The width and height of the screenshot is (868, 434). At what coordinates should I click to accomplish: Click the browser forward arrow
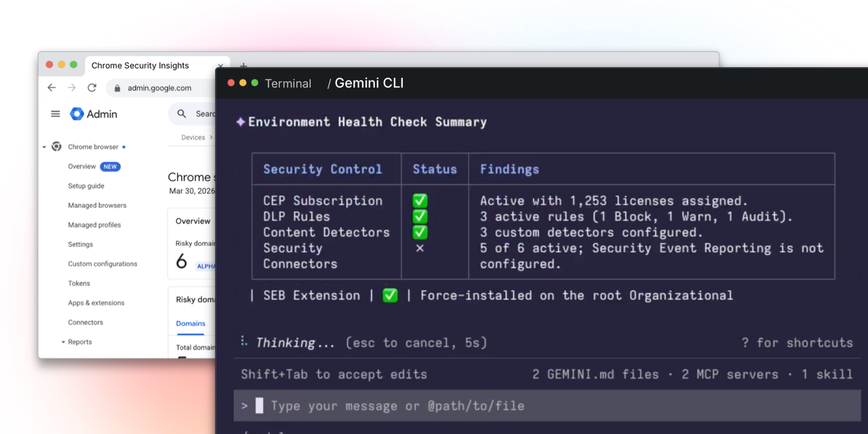[x=72, y=87]
